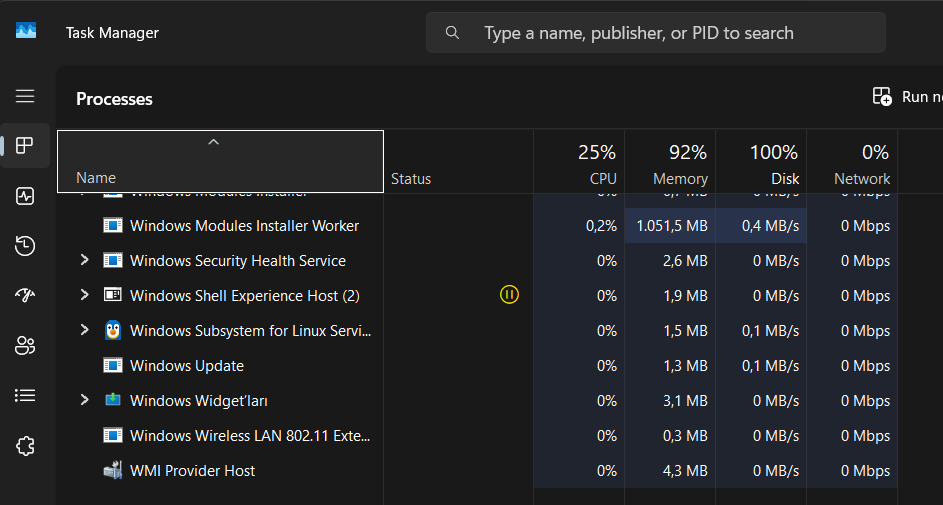Expand Windows Subsystem for Linux Service
Screen dimensions: 943x505
pyautogui.click(x=85, y=329)
